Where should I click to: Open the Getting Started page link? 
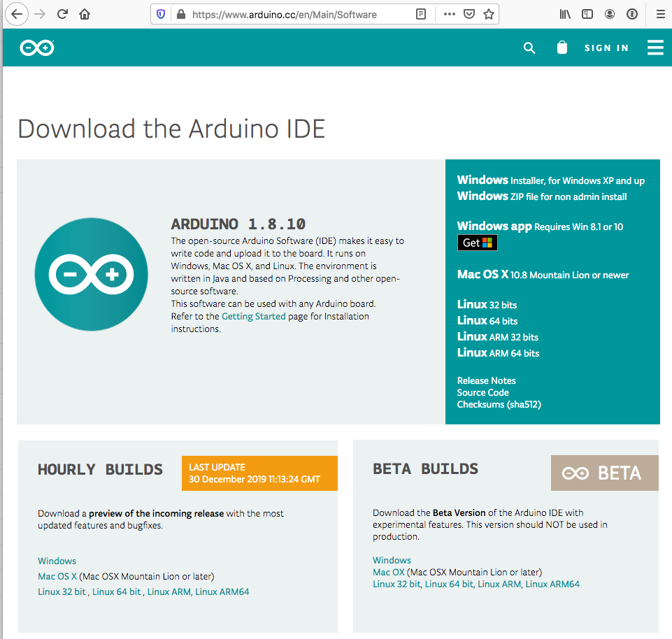[x=253, y=316]
